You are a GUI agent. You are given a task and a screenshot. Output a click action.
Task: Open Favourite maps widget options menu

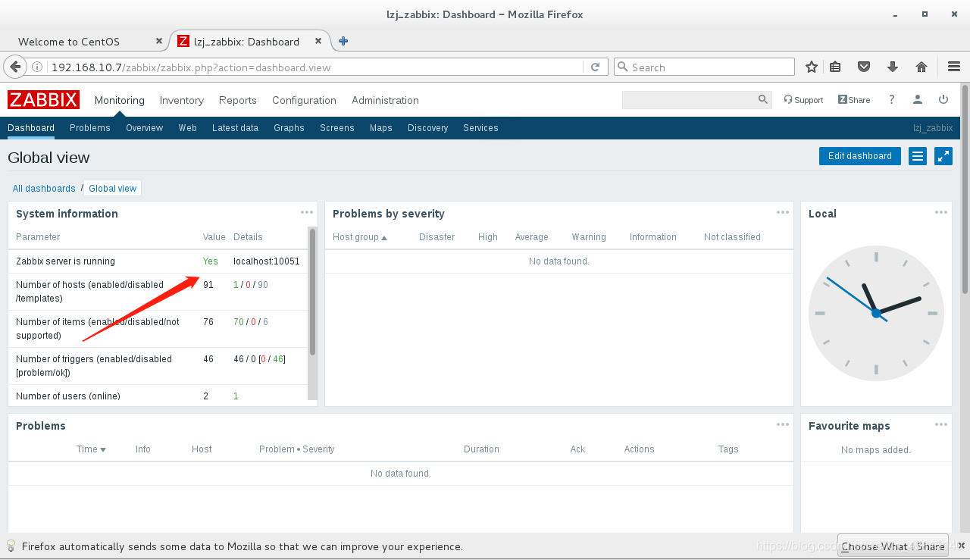coord(941,424)
